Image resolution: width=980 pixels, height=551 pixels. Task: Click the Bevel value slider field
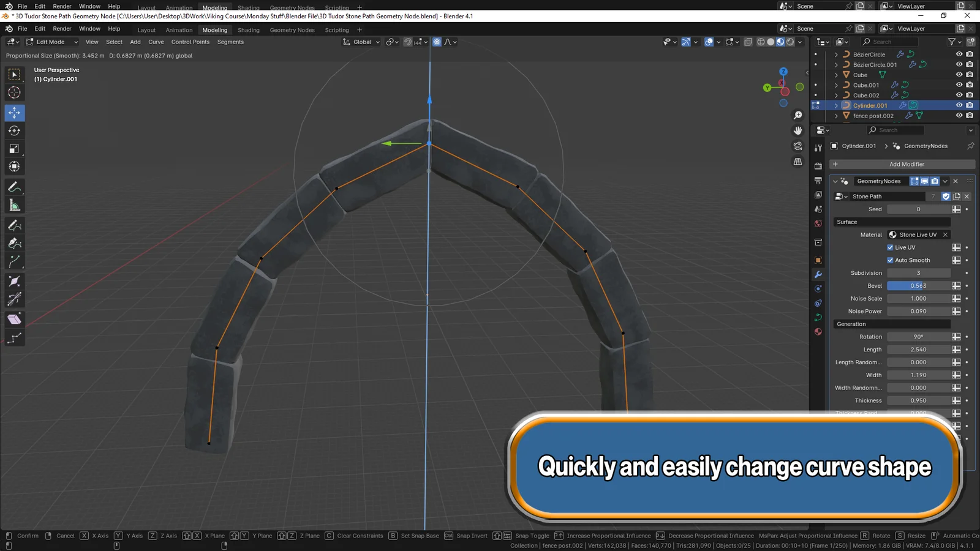click(919, 285)
